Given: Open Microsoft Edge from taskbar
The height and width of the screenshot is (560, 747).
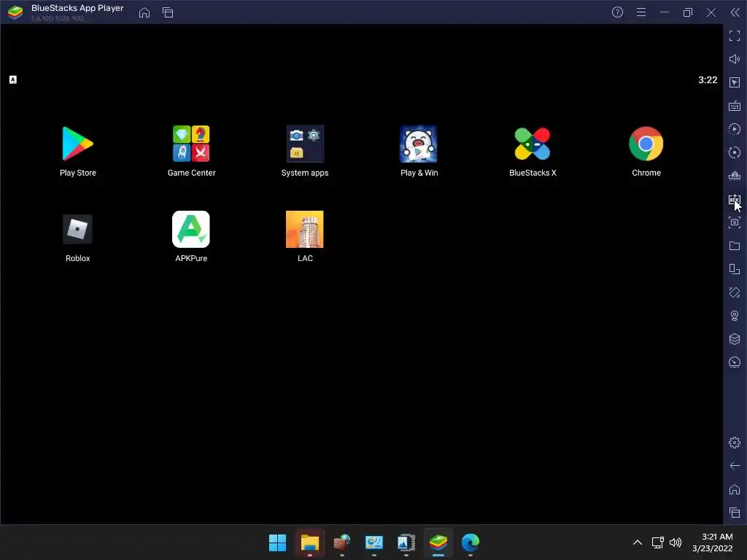Looking at the screenshot, I should coord(471,542).
